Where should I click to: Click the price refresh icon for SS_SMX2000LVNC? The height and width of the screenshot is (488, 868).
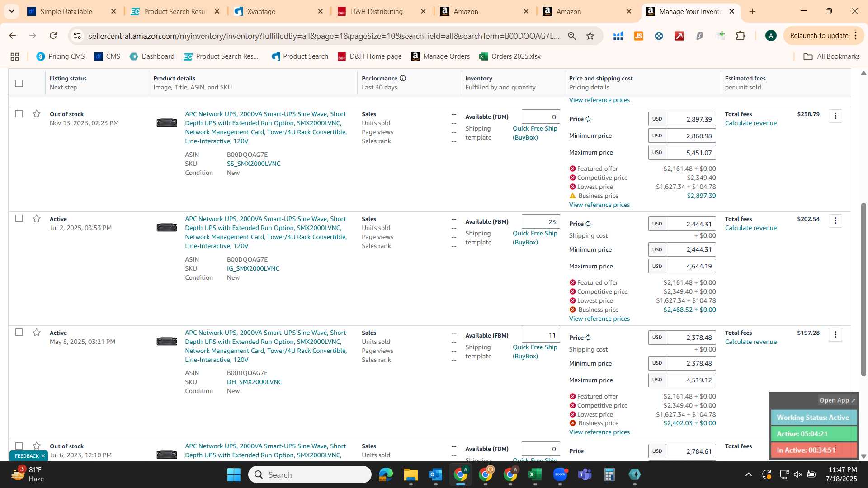(x=588, y=119)
